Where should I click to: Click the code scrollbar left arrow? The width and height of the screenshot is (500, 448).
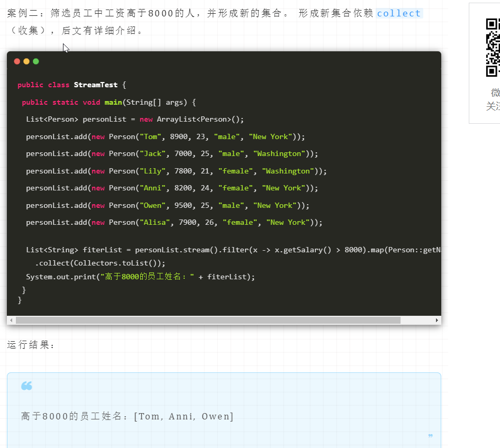click(x=11, y=320)
